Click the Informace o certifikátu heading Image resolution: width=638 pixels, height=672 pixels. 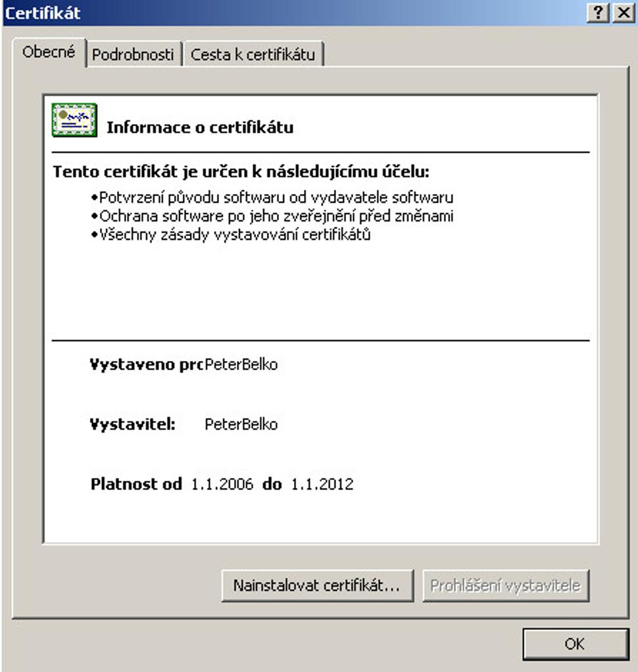tap(200, 128)
